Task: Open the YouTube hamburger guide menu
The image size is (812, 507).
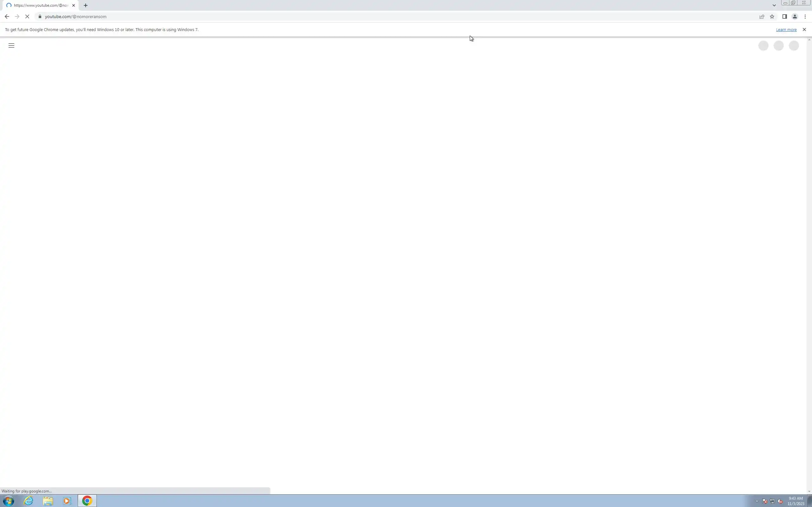Action: click(x=11, y=46)
